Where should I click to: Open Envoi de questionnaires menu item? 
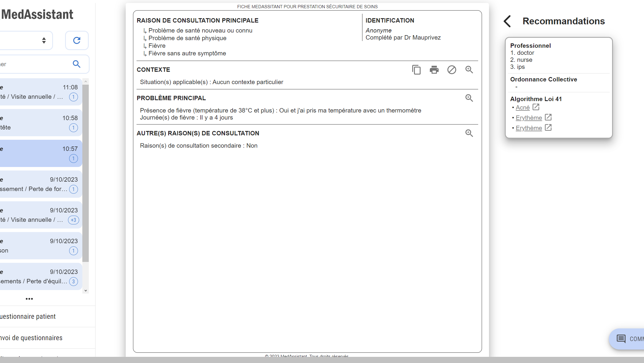tap(31, 338)
